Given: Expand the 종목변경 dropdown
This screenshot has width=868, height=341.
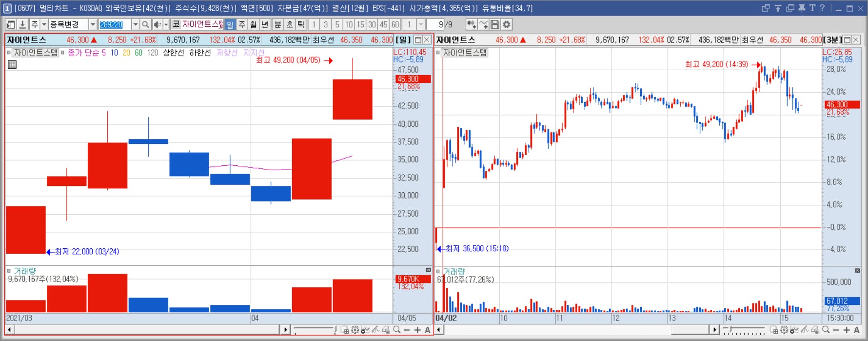Looking at the screenshot, I should coord(92,24).
